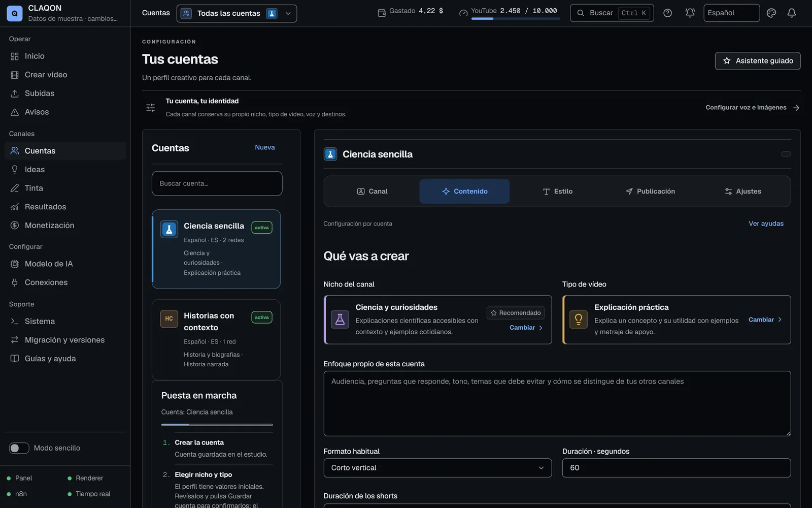812x508 pixels.
Task: Click the CLAQON logo icon
Action: click(x=14, y=13)
